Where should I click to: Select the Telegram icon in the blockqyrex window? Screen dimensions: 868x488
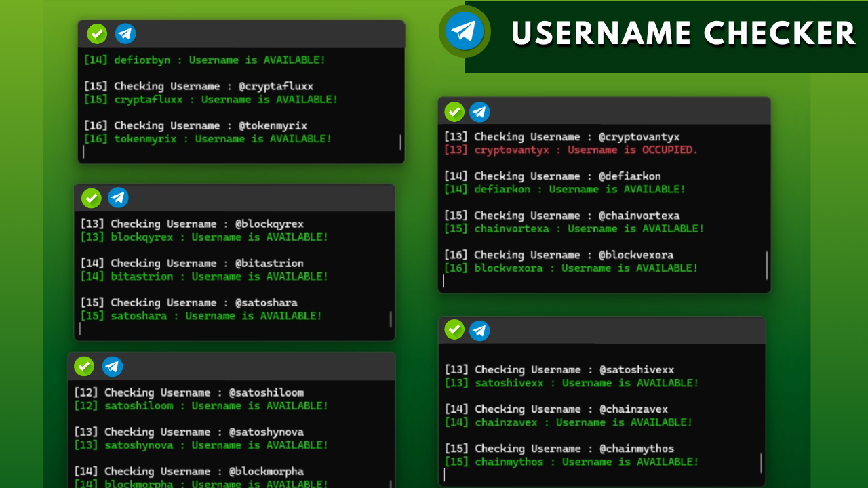(x=119, y=198)
